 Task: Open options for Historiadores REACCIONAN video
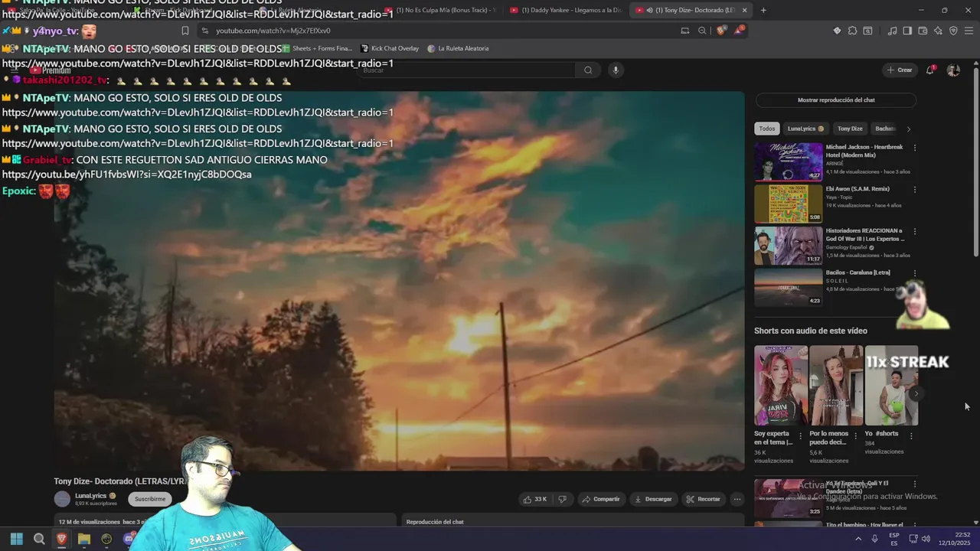[x=914, y=231]
